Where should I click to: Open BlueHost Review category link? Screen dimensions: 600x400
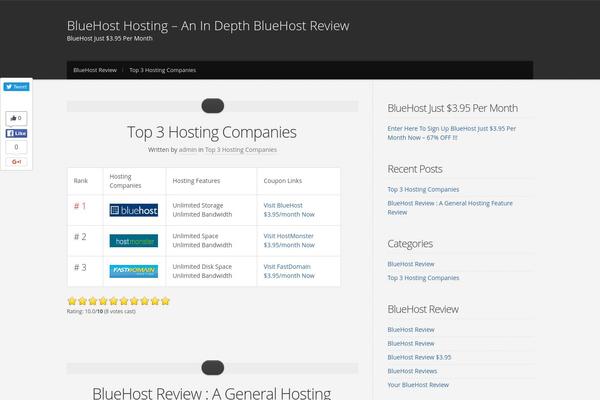[x=411, y=264]
